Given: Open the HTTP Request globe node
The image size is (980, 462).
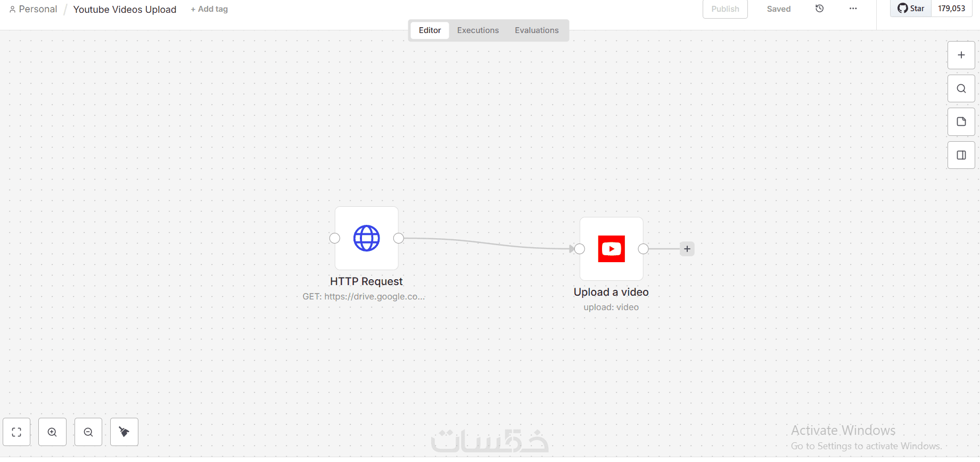Looking at the screenshot, I should (366, 238).
